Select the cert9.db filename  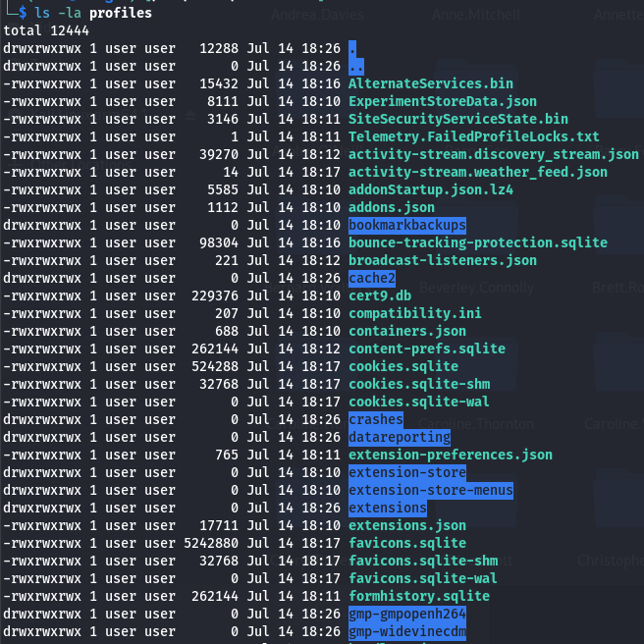[380, 295]
